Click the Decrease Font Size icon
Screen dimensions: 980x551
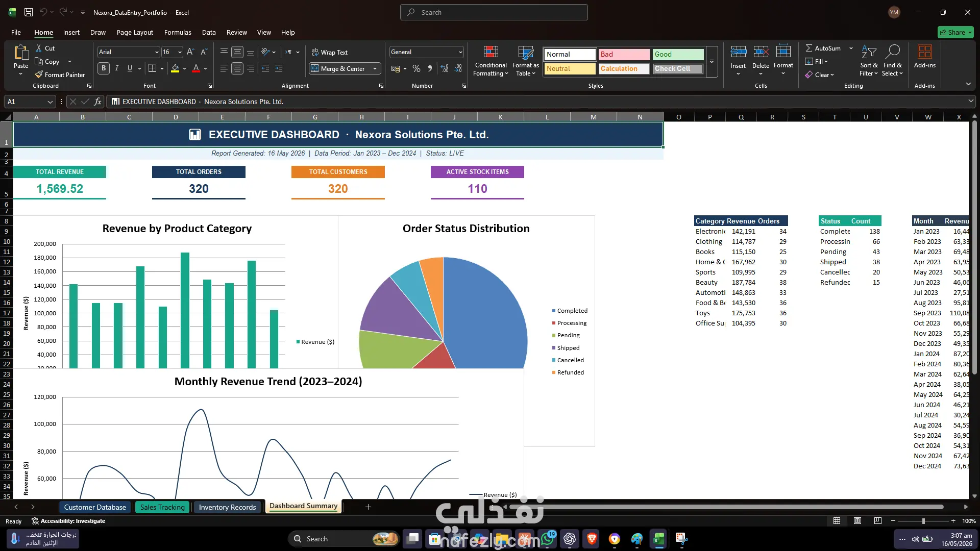[x=204, y=52]
